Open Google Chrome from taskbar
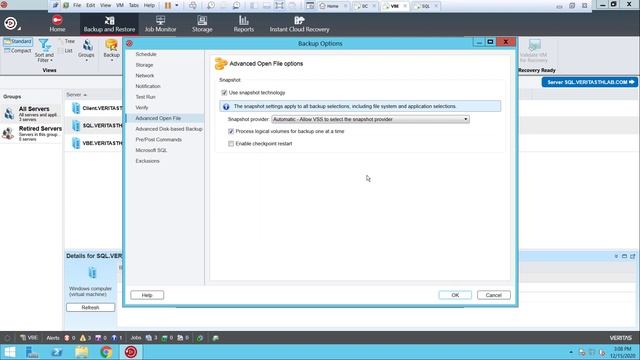Screen dimensions: 640x360 click(x=106, y=352)
